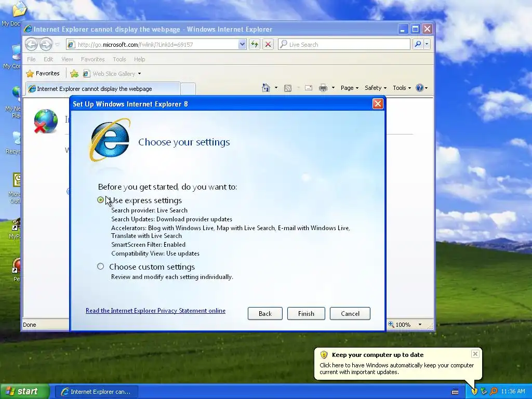Click the search magnifier button beside Live Search
This screenshot has width=532, height=399.
coord(418,44)
